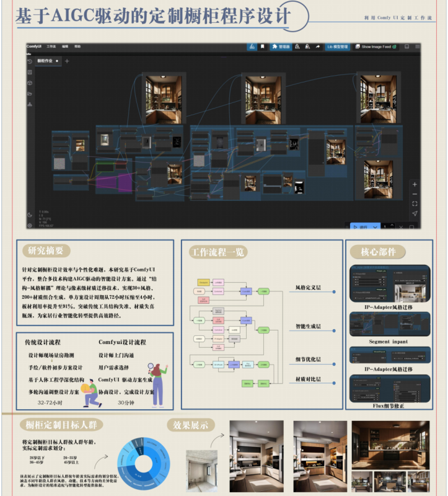Screen dimensions: 448x496
Task: Expand the run button dropdown arrow
Action: (375, 227)
